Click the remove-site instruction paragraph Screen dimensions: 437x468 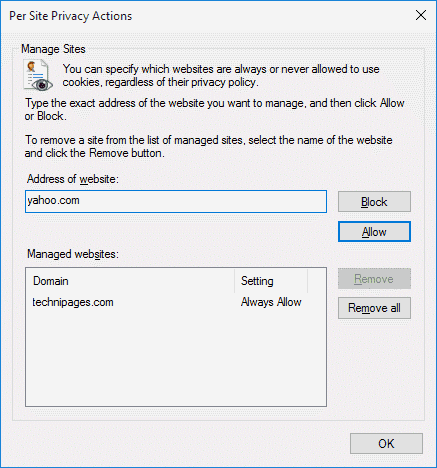[208, 146]
